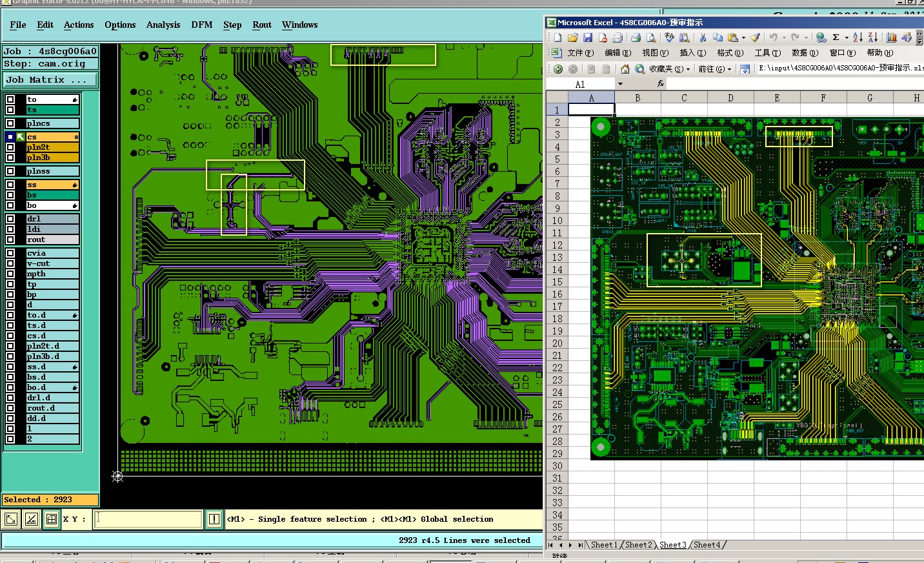
Task: Open Excel 数据 Data menu
Action: pos(805,53)
